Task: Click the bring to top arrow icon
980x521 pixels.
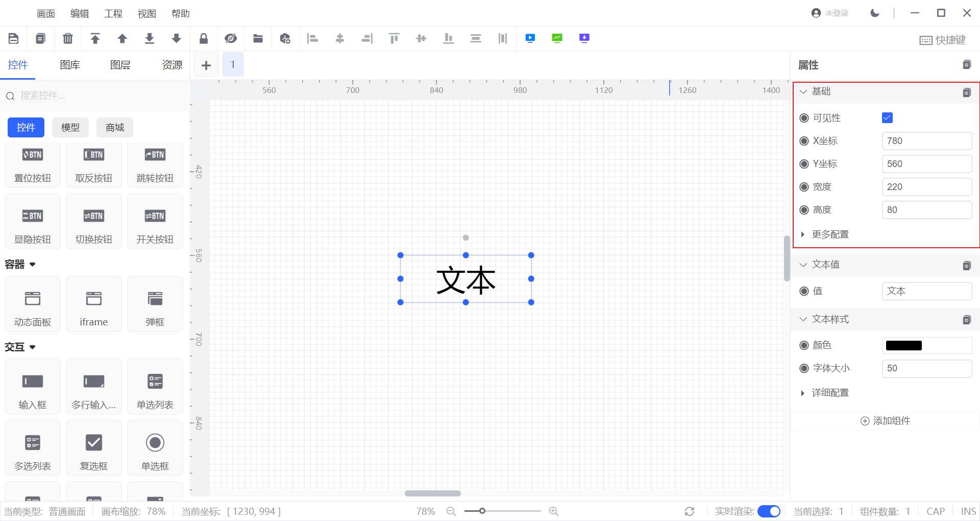Action: click(95, 38)
